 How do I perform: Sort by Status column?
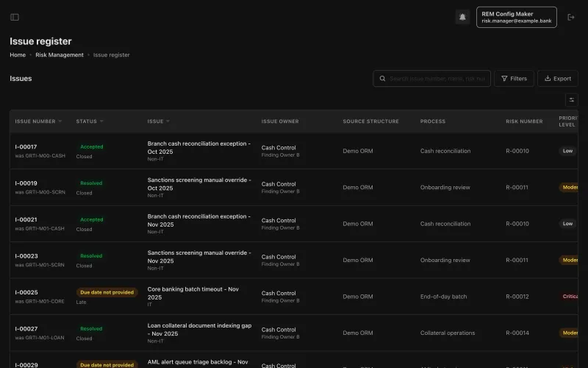click(x=90, y=121)
